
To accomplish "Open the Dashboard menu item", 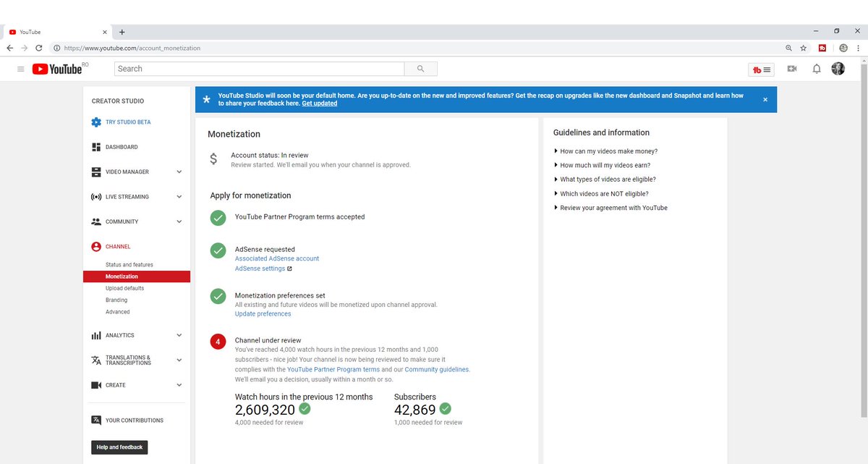I will click(x=122, y=147).
